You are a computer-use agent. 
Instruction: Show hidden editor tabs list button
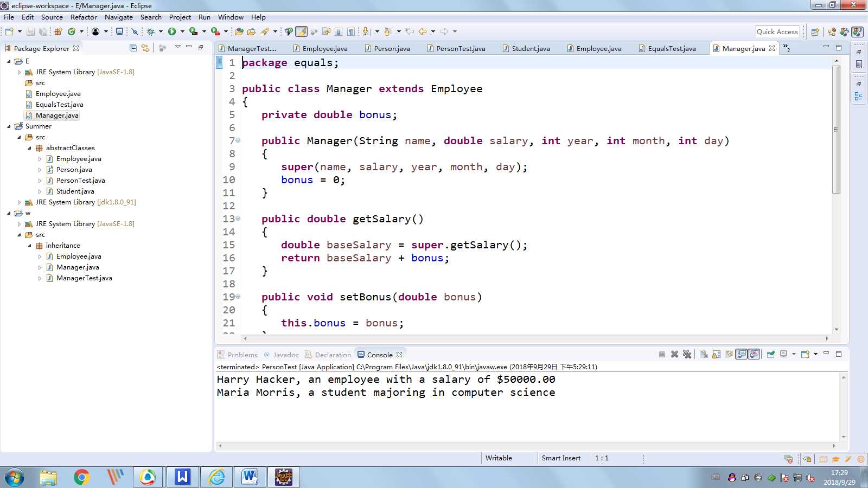786,48
